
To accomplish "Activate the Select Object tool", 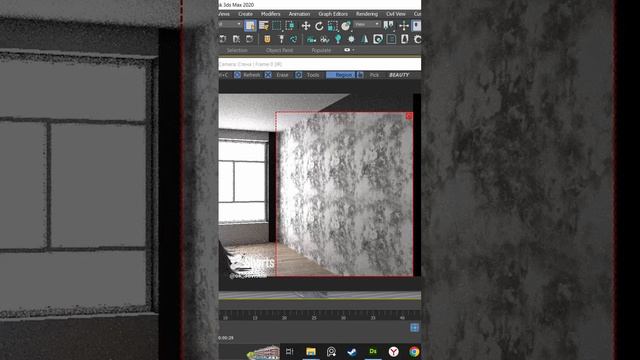I will pyautogui.click(x=250, y=26).
